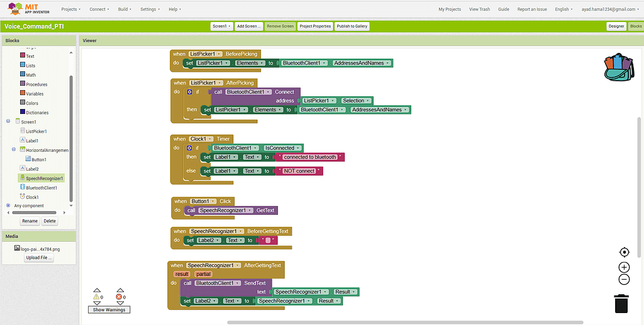Screen dimensions: 644x325
Task: Click the yellow warning triangle icon
Action: (96, 296)
